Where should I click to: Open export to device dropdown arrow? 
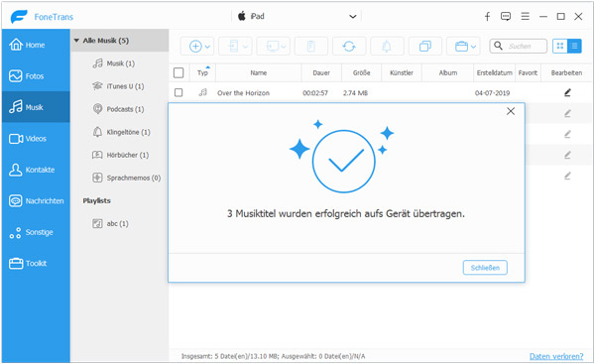pyautogui.click(x=246, y=47)
